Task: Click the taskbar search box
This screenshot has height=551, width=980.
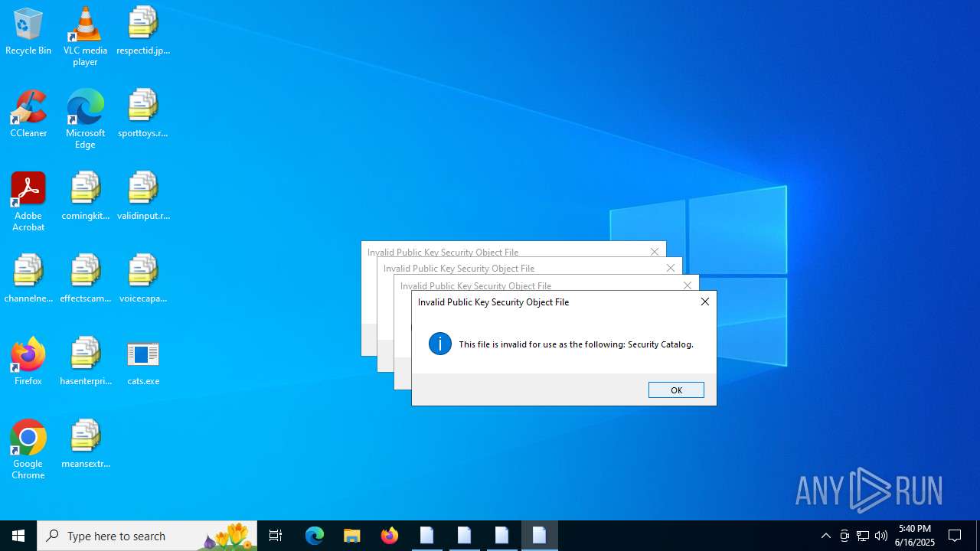Action: tap(147, 536)
